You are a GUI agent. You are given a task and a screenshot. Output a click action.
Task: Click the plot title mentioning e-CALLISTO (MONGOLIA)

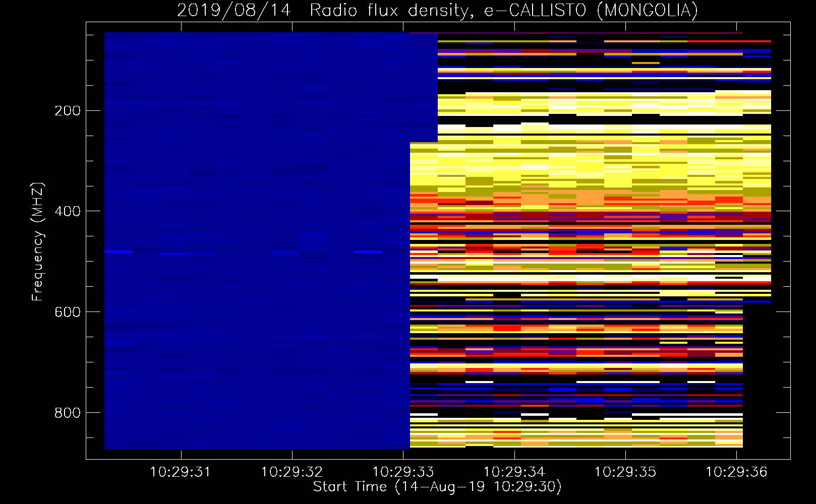(437, 10)
